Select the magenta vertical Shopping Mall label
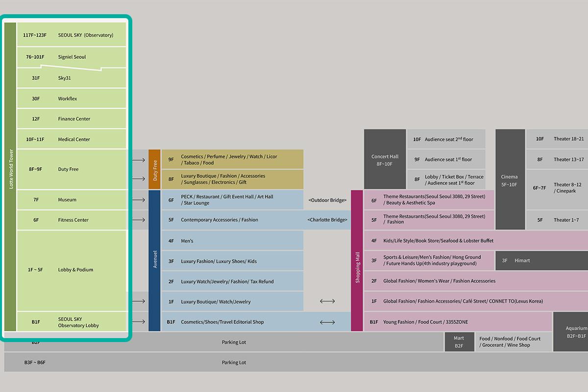The image size is (588, 392). click(x=357, y=261)
